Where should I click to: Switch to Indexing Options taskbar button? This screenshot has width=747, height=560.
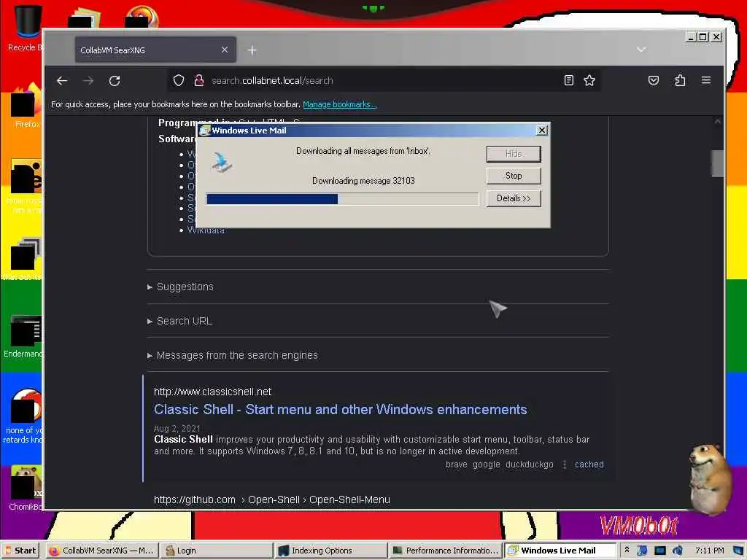point(330,551)
